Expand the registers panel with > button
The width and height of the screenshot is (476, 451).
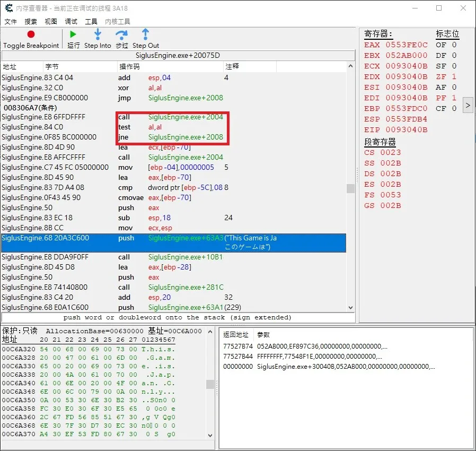468,105
